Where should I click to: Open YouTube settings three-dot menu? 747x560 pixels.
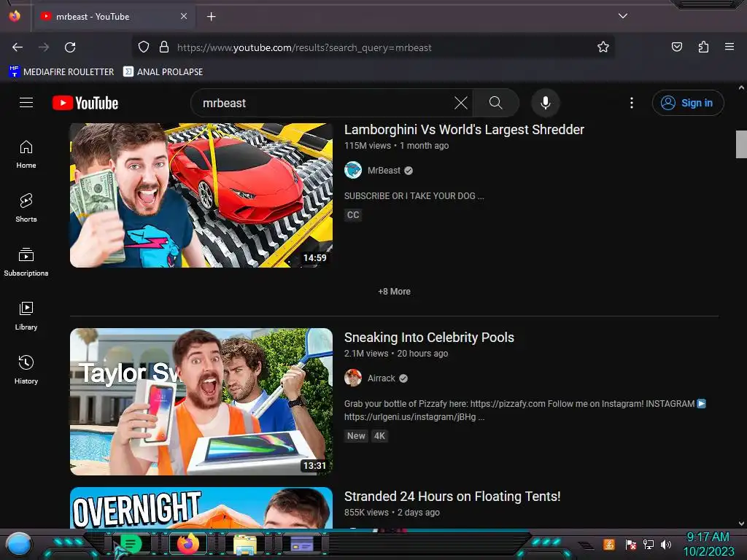click(x=632, y=103)
